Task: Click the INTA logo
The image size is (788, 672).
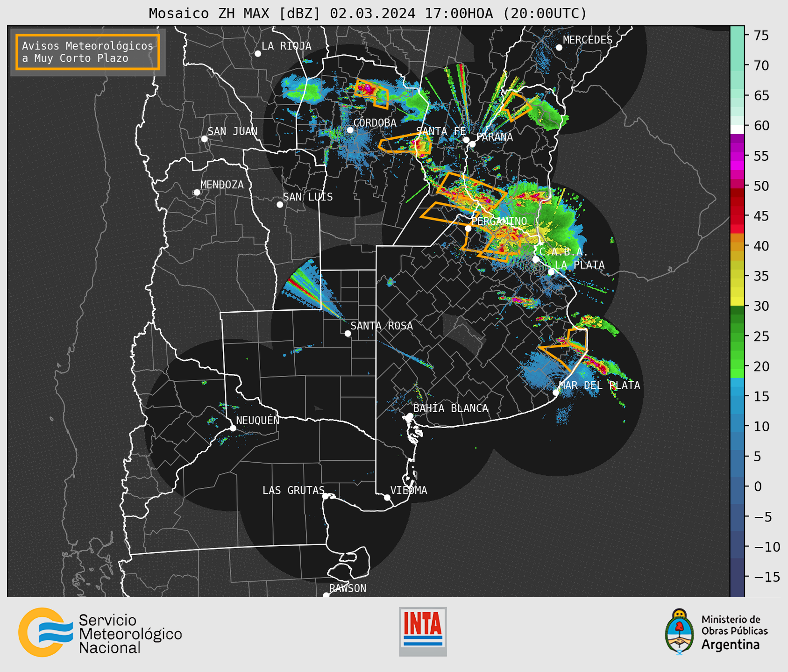Action: 423,631
